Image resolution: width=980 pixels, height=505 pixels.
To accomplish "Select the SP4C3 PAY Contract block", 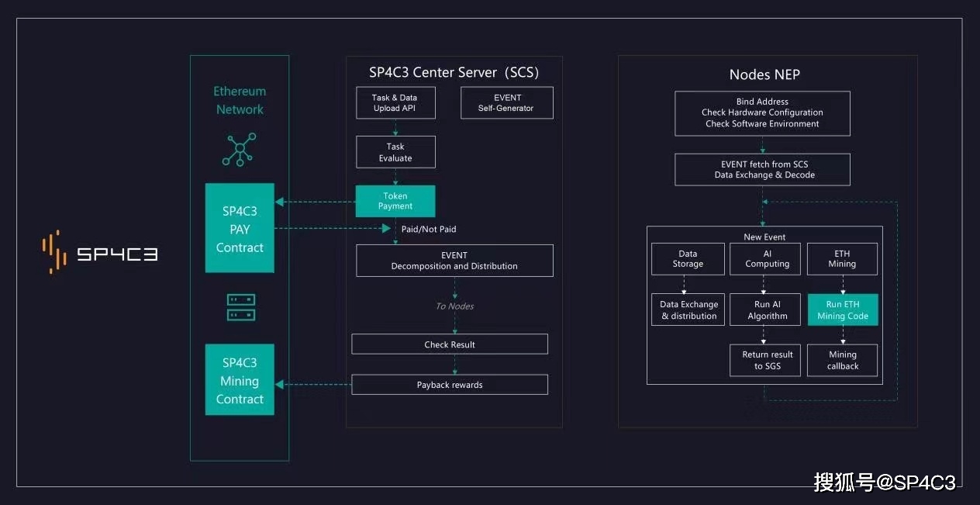I will (240, 228).
